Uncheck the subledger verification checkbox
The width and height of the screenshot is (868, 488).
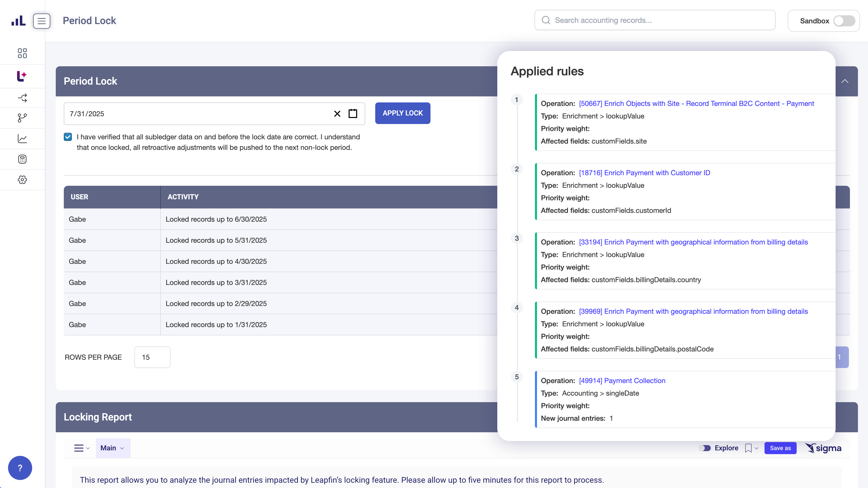click(68, 137)
